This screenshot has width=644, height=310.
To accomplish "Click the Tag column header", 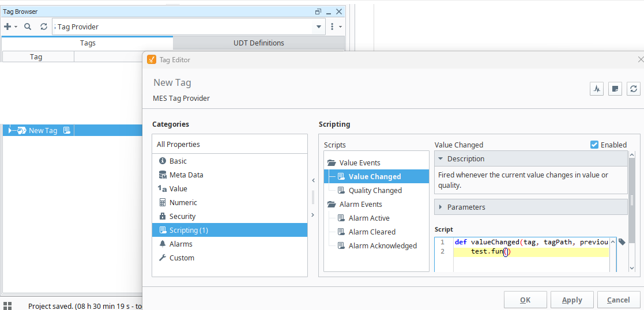I will coord(36,56).
